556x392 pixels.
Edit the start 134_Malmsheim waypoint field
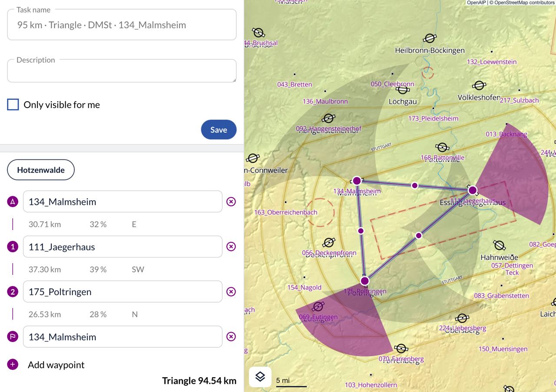click(x=122, y=201)
